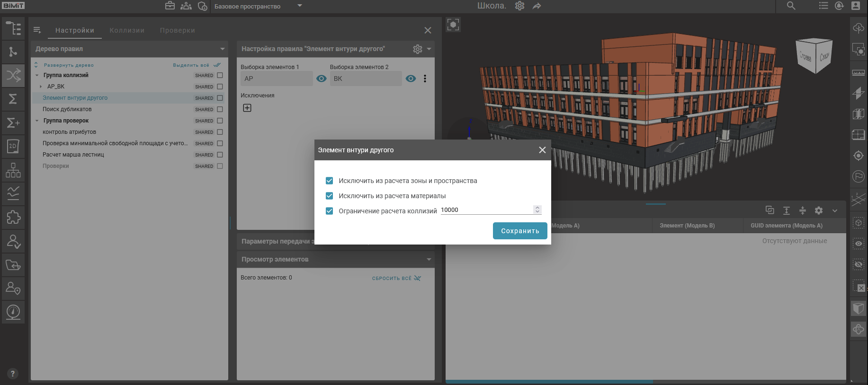Collapse the Группа коллизий tree group
The width and height of the screenshot is (868, 385).
pos(37,75)
